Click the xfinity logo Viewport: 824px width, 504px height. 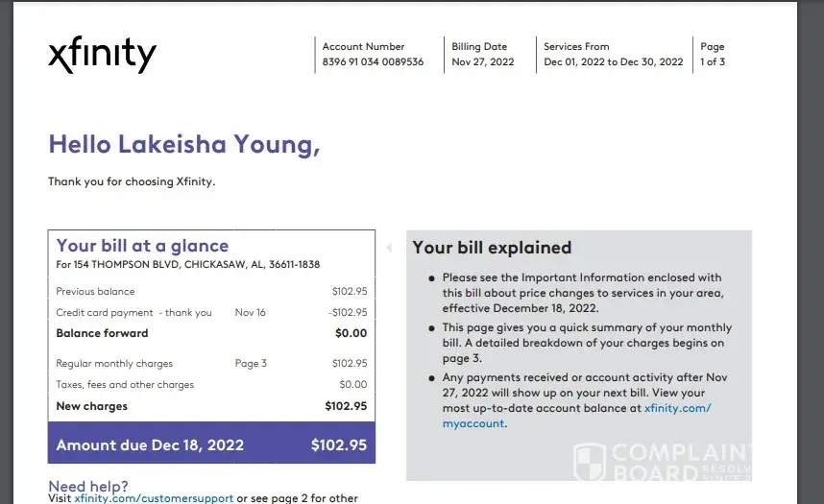point(102,55)
